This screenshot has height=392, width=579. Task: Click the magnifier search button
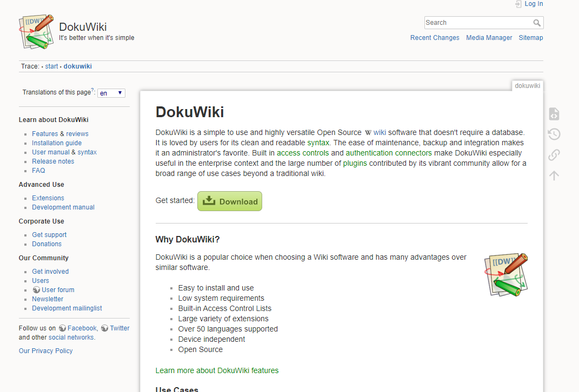537,23
